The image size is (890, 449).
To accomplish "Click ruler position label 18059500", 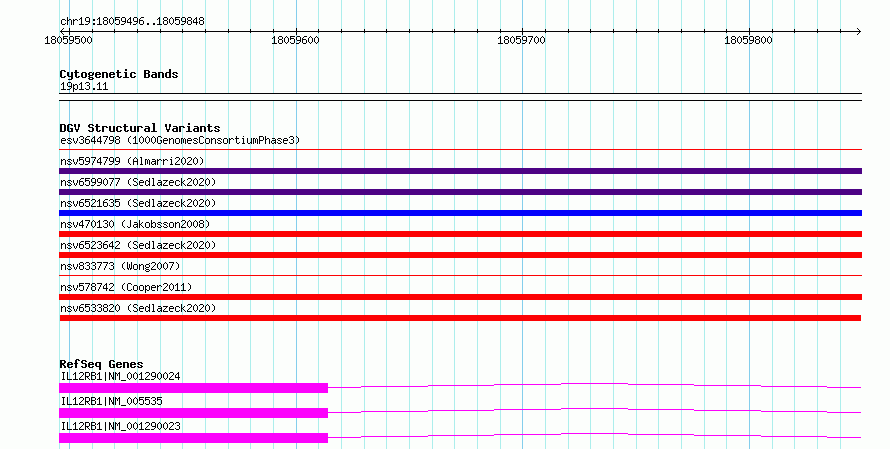I will tap(68, 40).
